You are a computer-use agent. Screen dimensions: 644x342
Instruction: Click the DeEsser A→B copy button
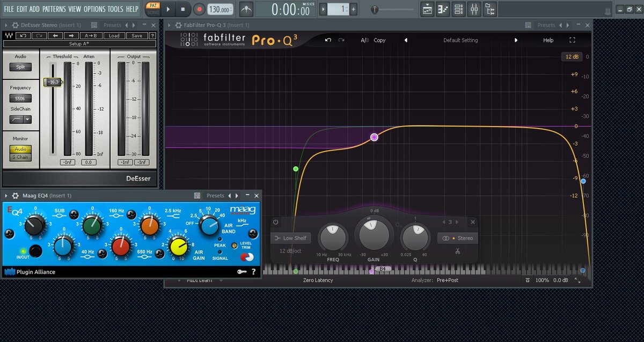(91, 35)
